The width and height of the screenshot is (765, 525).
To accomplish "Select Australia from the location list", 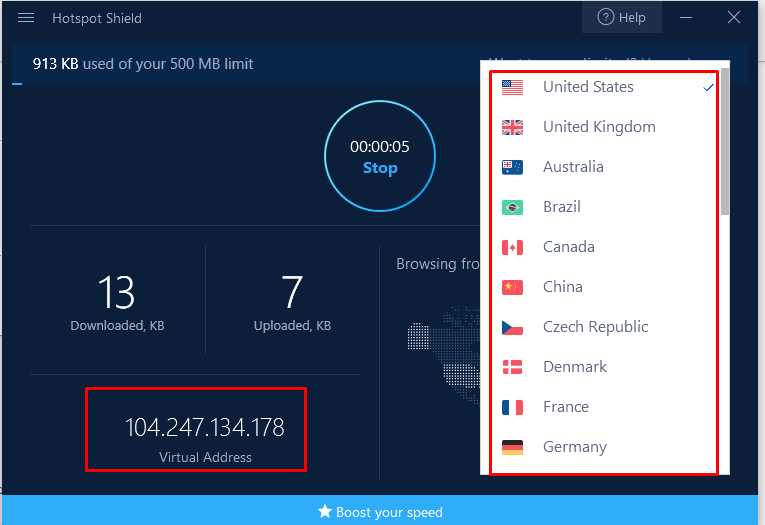I will click(x=604, y=167).
